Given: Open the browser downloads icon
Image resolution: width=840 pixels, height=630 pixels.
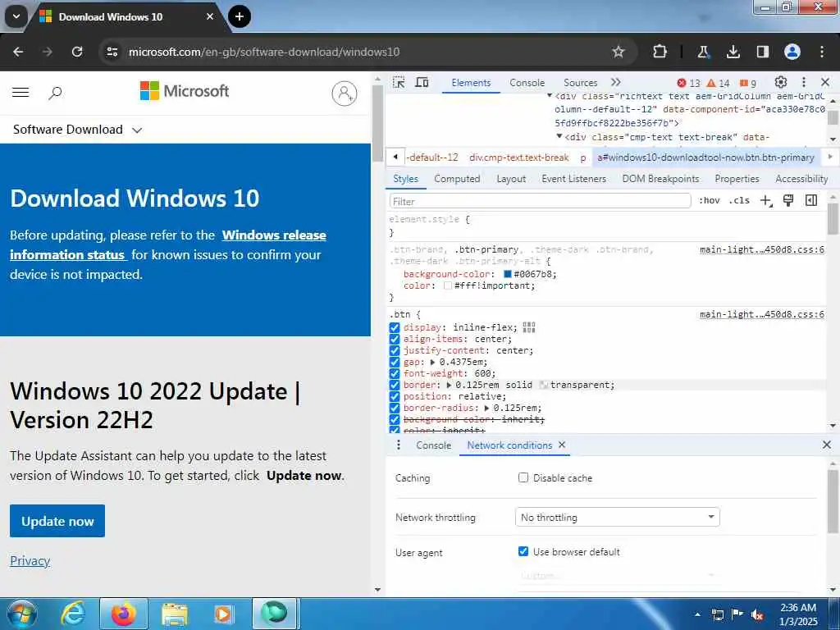Looking at the screenshot, I should point(733,52).
